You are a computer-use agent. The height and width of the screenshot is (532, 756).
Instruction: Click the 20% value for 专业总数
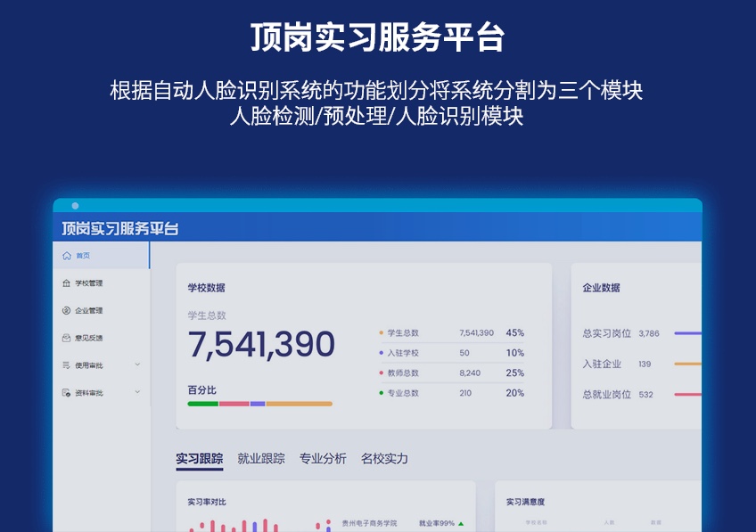coord(515,393)
